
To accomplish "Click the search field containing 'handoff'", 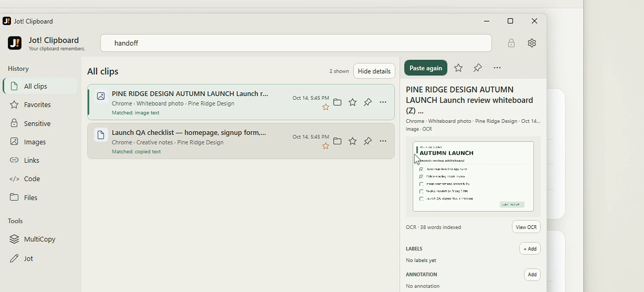I will point(296,43).
